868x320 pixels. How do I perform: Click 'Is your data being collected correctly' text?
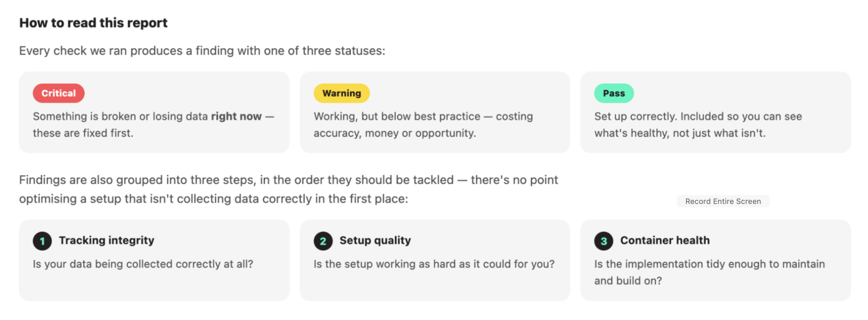(143, 264)
